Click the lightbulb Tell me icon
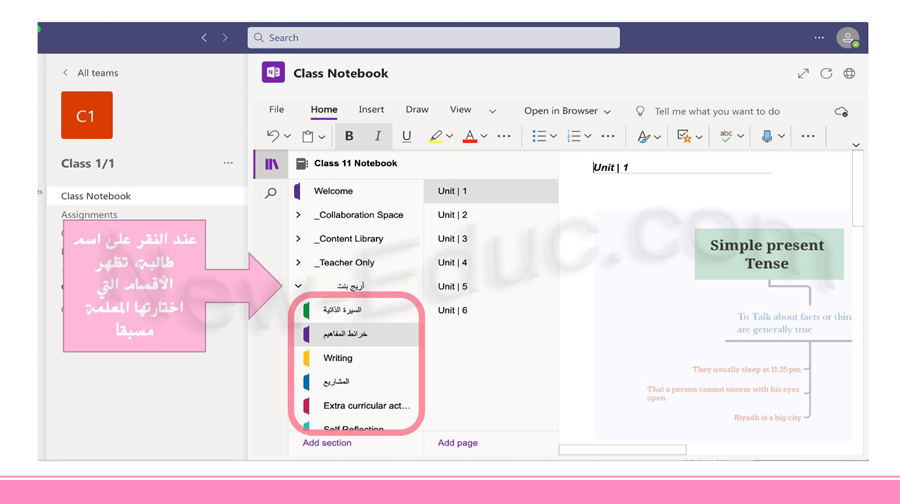 pos(640,111)
